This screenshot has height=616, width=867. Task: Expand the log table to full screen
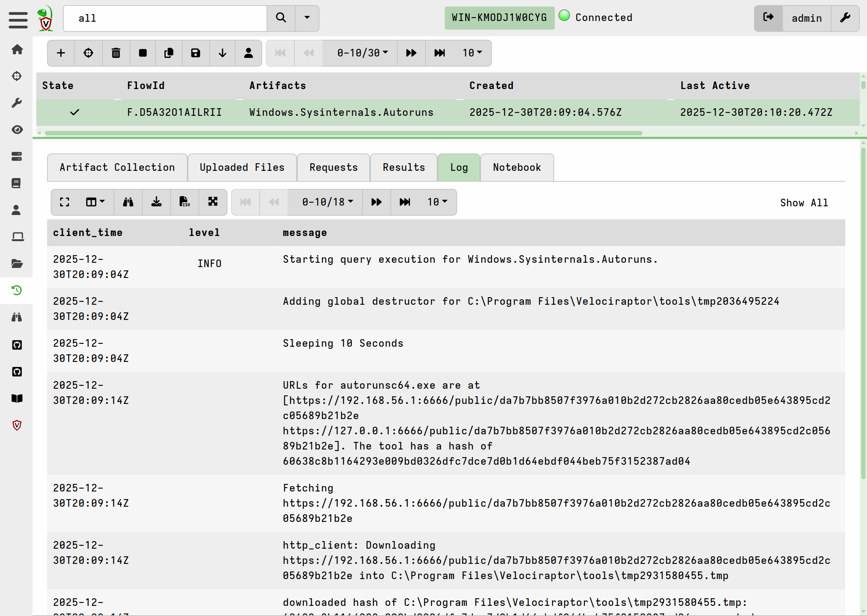[x=64, y=202]
